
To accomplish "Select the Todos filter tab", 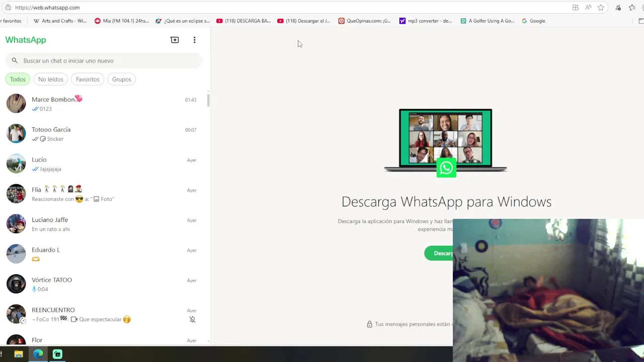I will [18, 79].
